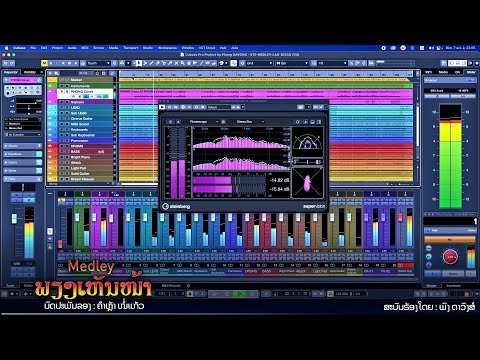Mute the Percussion track

point(61,141)
